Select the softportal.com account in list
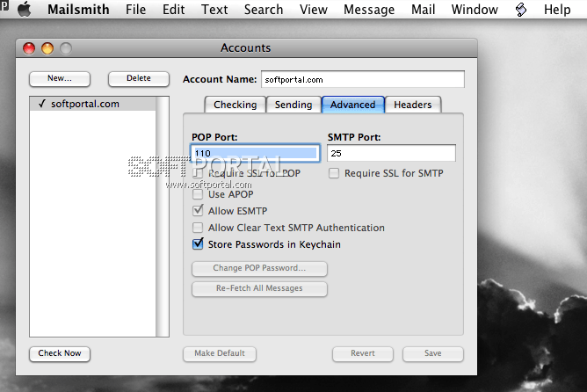The width and height of the screenshot is (587, 392). click(x=85, y=104)
